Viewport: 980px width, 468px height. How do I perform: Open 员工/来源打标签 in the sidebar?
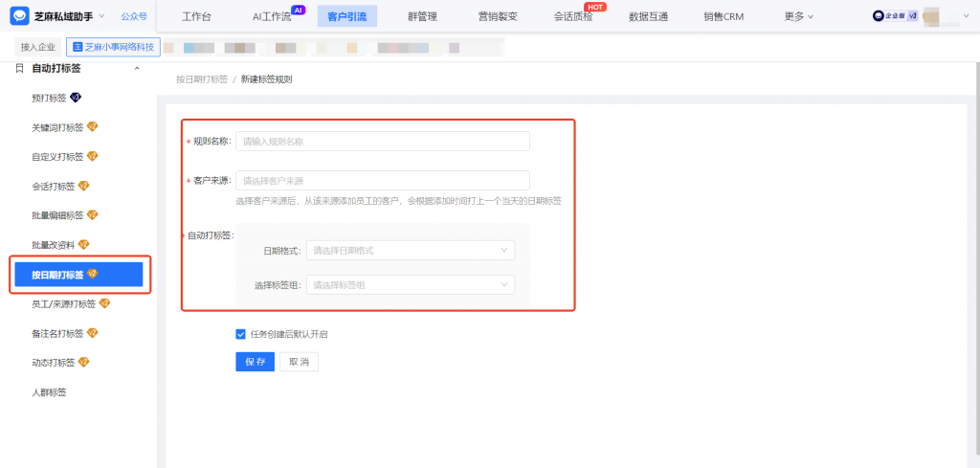64,304
